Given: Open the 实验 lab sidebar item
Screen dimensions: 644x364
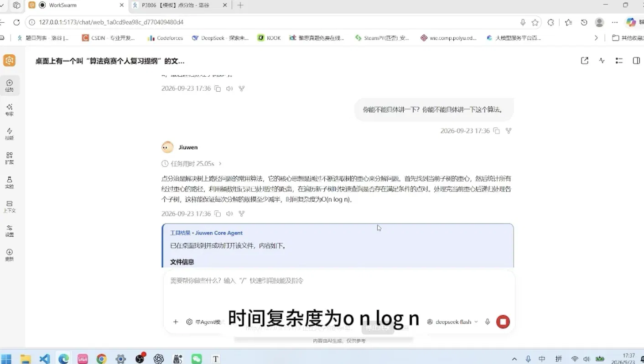Looking at the screenshot, I should click(x=10, y=182).
